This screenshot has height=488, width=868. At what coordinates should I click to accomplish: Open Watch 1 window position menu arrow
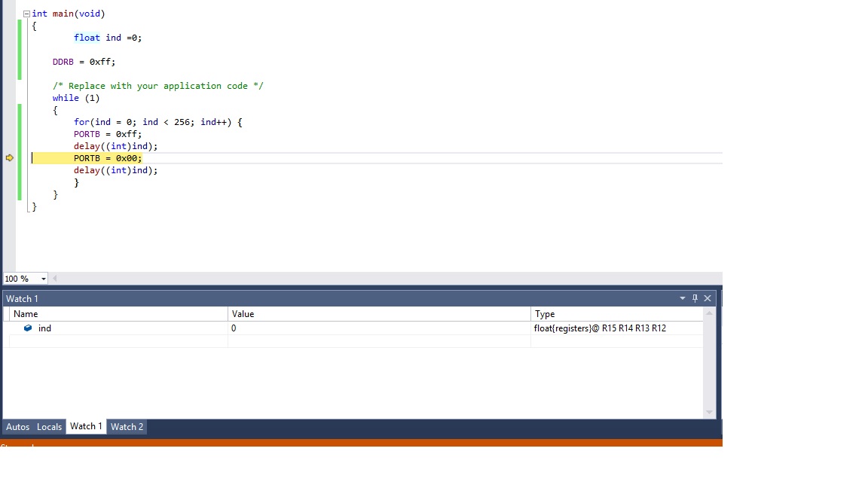[683, 298]
